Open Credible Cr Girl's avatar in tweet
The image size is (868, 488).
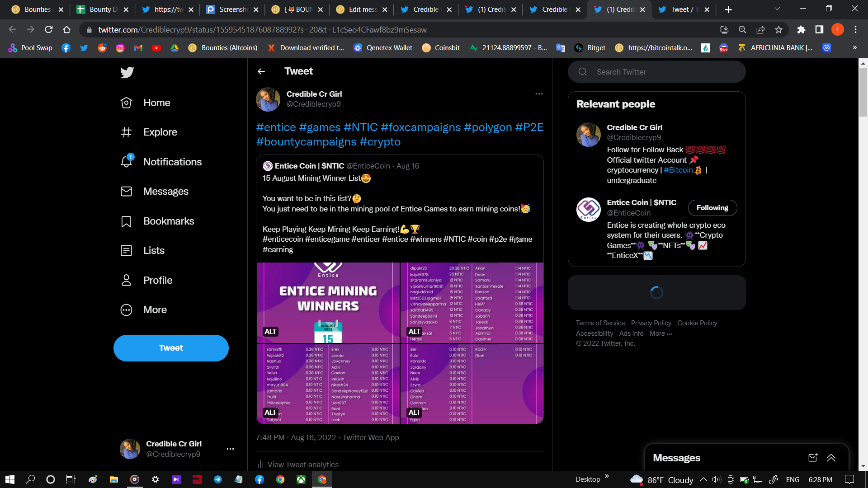pos(268,99)
